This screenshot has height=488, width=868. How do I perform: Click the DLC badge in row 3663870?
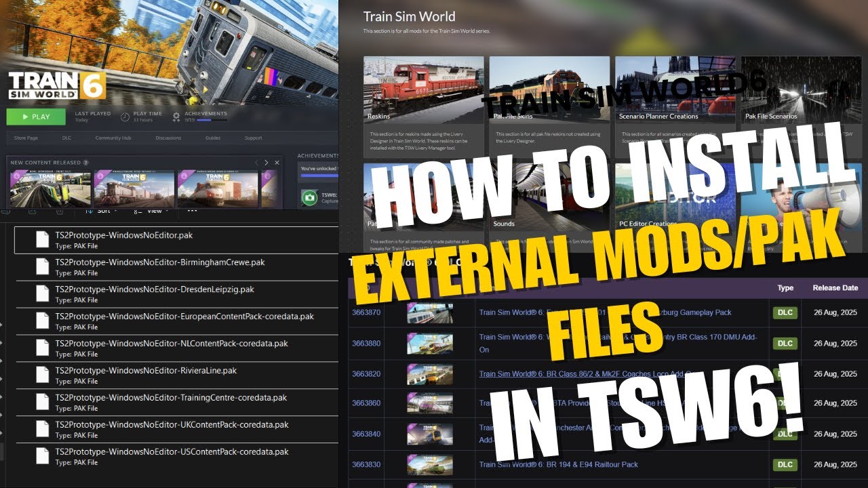[x=785, y=312]
